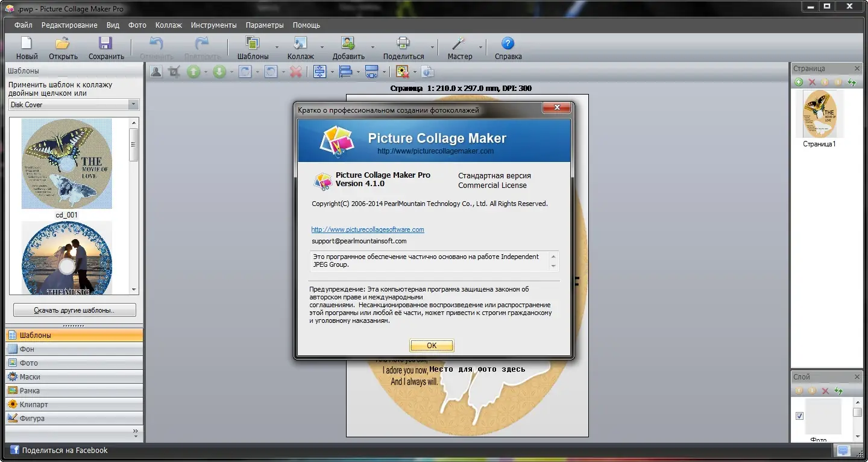Open Справка help icon
The height and width of the screenshot is (462, 868).
tap(508, 43)
